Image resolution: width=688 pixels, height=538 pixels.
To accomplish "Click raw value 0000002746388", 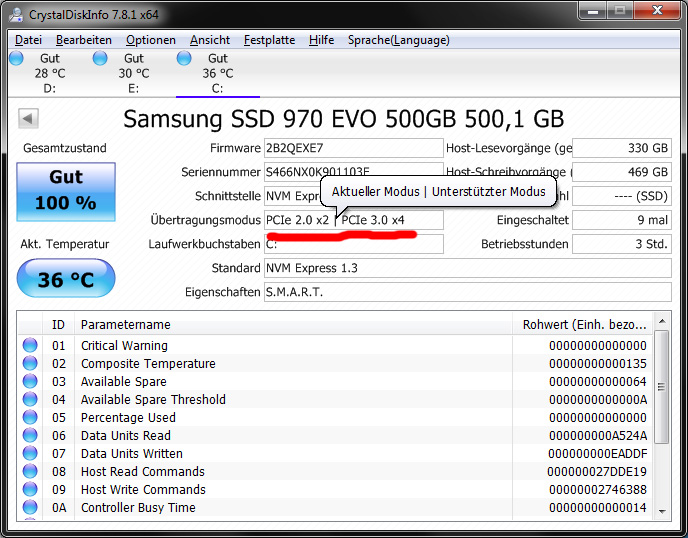I will (x=598, y=489).
